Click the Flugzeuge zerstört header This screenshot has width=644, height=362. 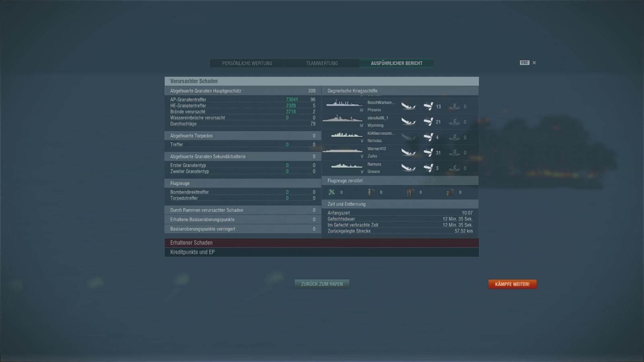(400, 181)
